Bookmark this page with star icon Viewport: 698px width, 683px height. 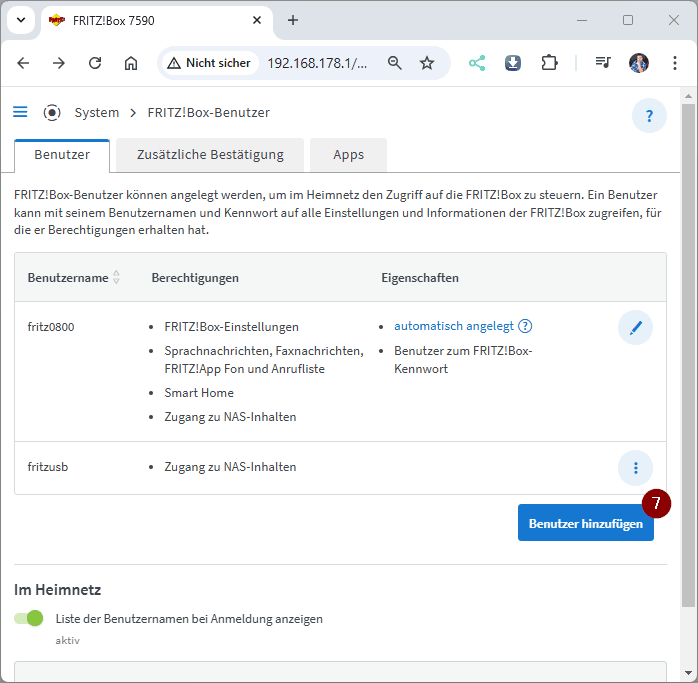pos(427,63)
